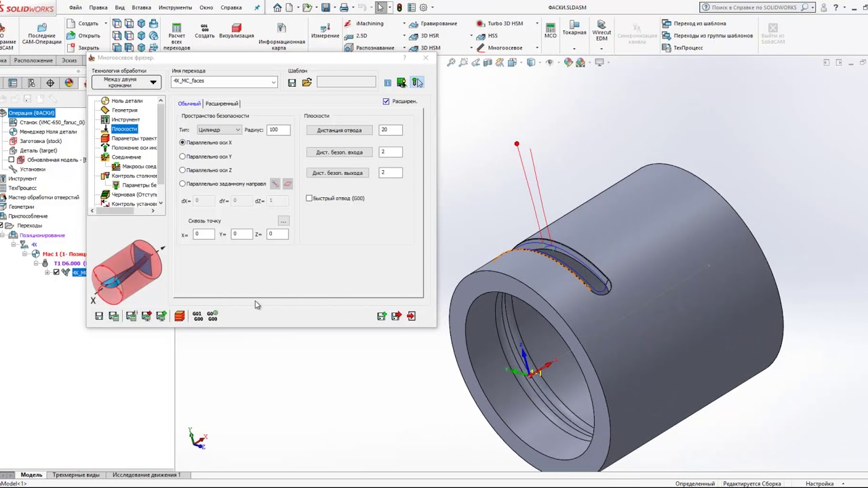Screen dimensions: 868x488
Task: Open Расчет всех переходов calculation
Action: pos(176,37)
